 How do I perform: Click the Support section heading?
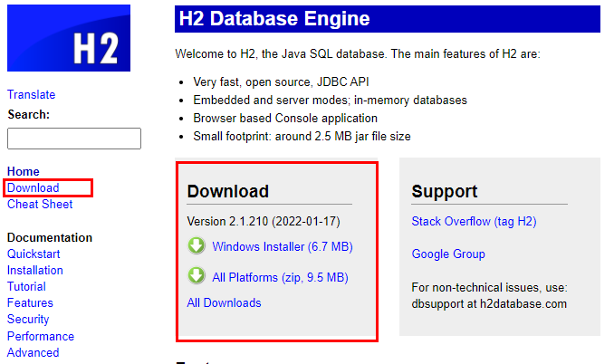(445, 192)
